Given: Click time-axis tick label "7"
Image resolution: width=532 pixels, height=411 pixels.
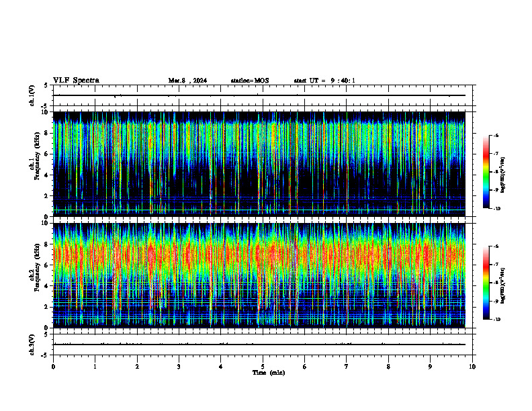Looking at the screenshot, I should point(347,367).
